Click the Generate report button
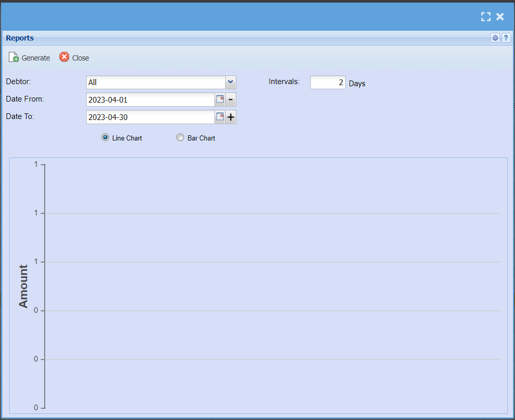This screenshot has height=420, width=515. [29, 58]
